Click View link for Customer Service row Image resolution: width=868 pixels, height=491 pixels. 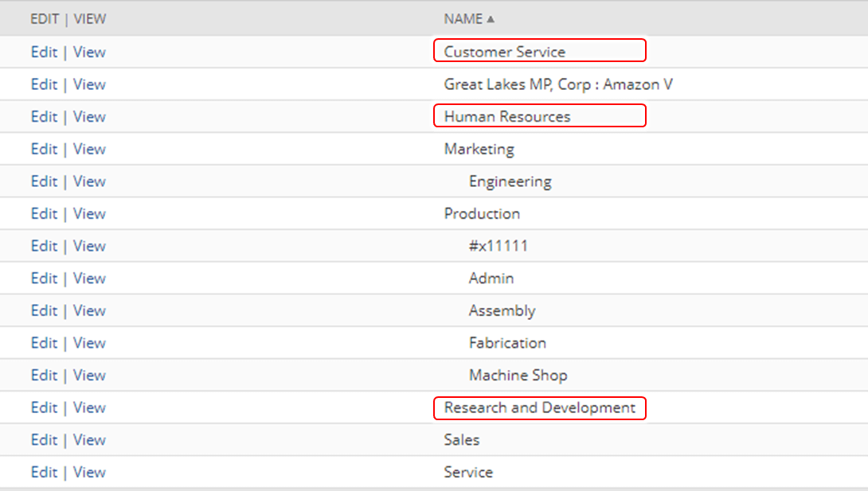[x=89, y=52]
